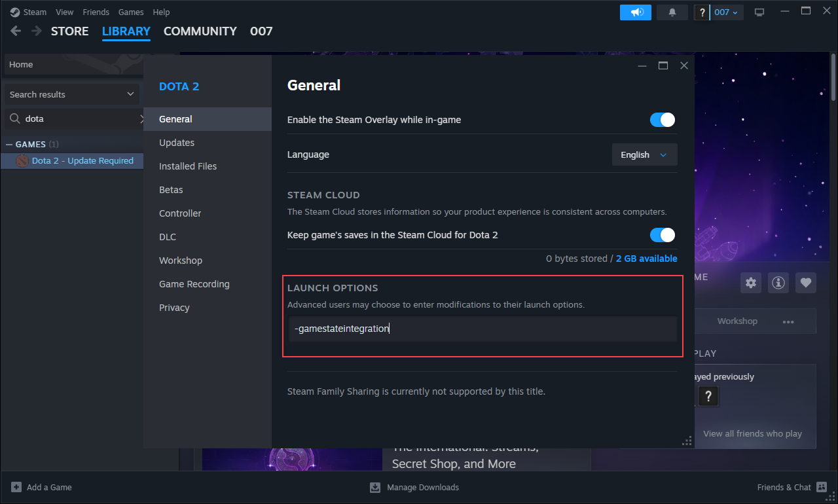Click the 007 account avatar icon

[702, 12]
